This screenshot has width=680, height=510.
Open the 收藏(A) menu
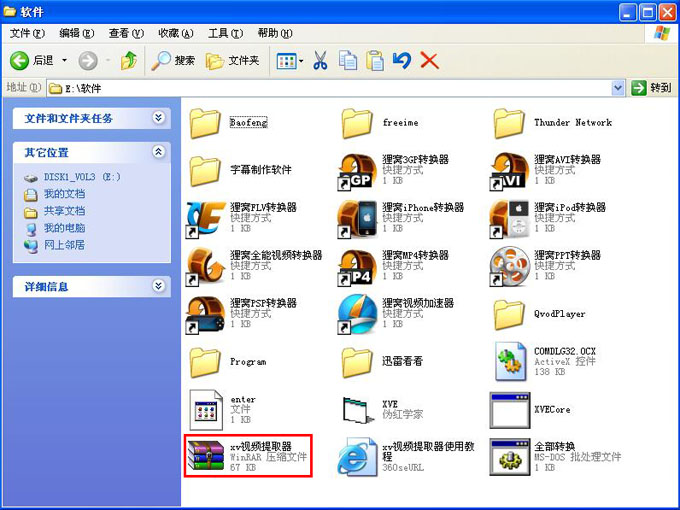point(176,33)
